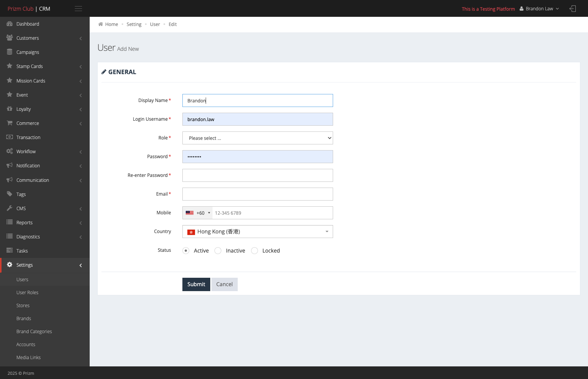Open Stores in Settings submenu
Viewport: 588px width, 379px height.
point(23,306)
